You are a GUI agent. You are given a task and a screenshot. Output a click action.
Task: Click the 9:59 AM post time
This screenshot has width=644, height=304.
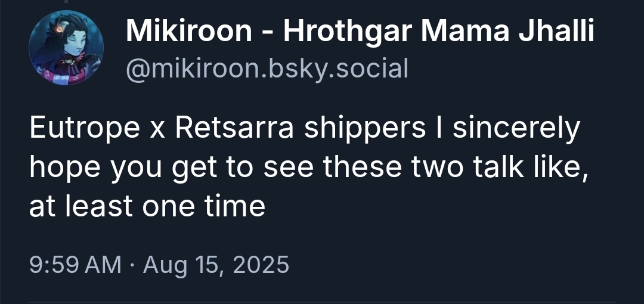pos(75,264)
